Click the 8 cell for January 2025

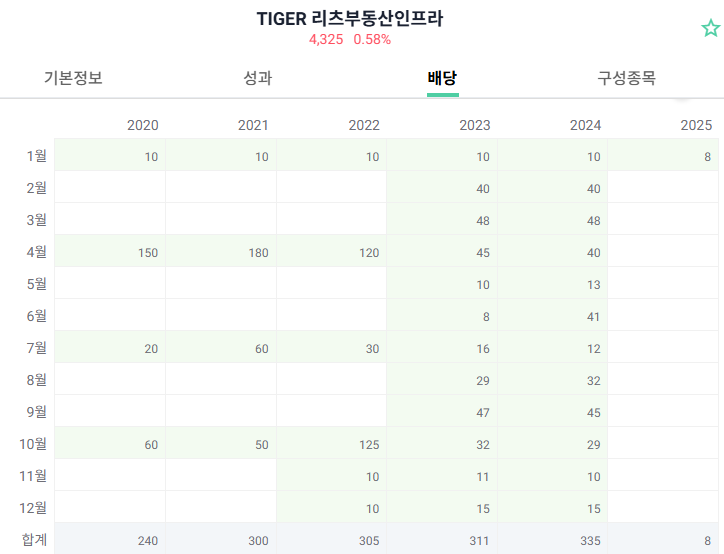tap(663, 155)
